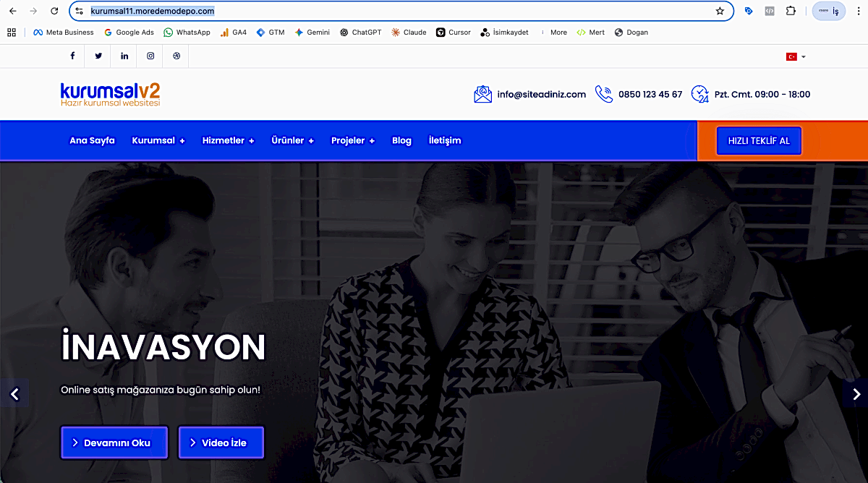
Task: Open the Instagram social icon
Action: [x=150, y=56]
